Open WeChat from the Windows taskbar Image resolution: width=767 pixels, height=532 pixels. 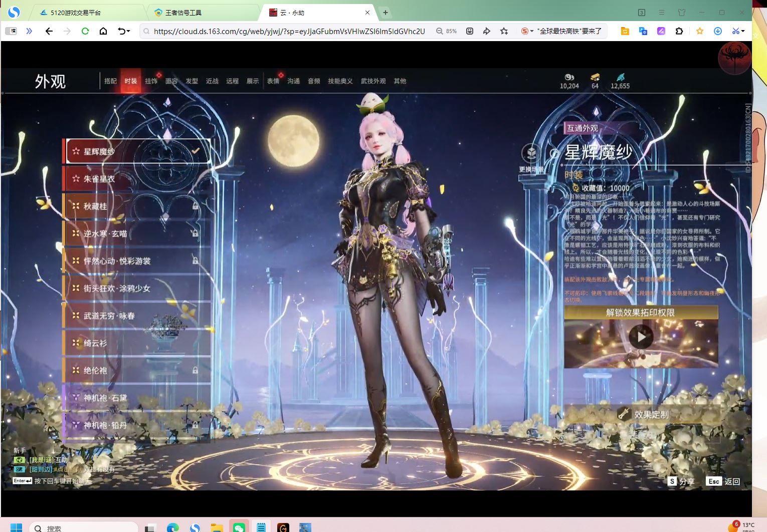[239, 527]
